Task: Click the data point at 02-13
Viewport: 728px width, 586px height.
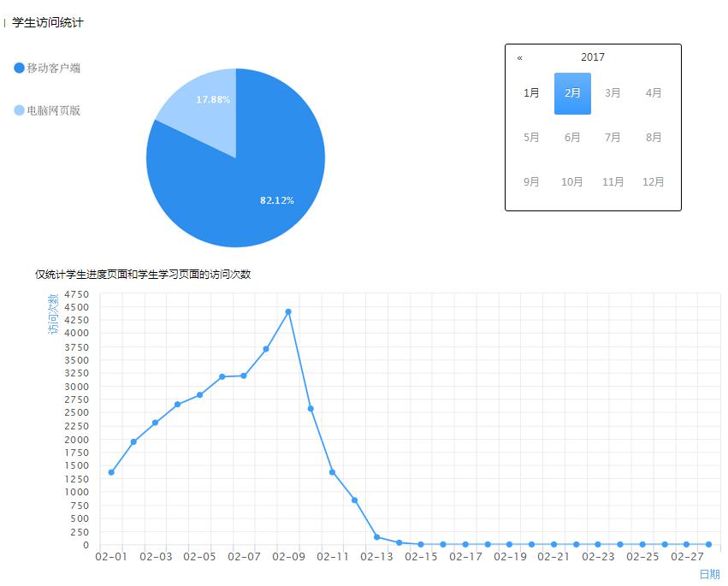Action: coord(376,537)
